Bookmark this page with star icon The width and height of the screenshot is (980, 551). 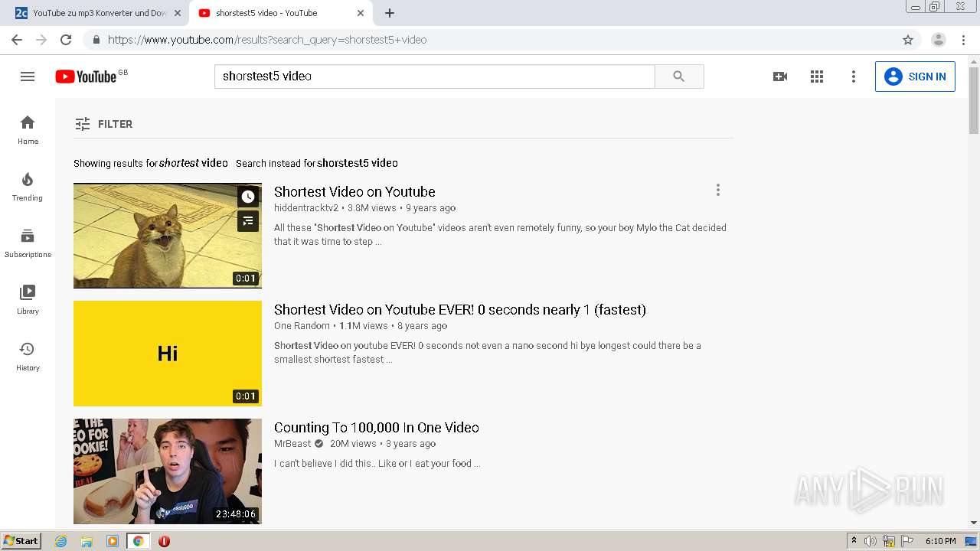point(908,40)
